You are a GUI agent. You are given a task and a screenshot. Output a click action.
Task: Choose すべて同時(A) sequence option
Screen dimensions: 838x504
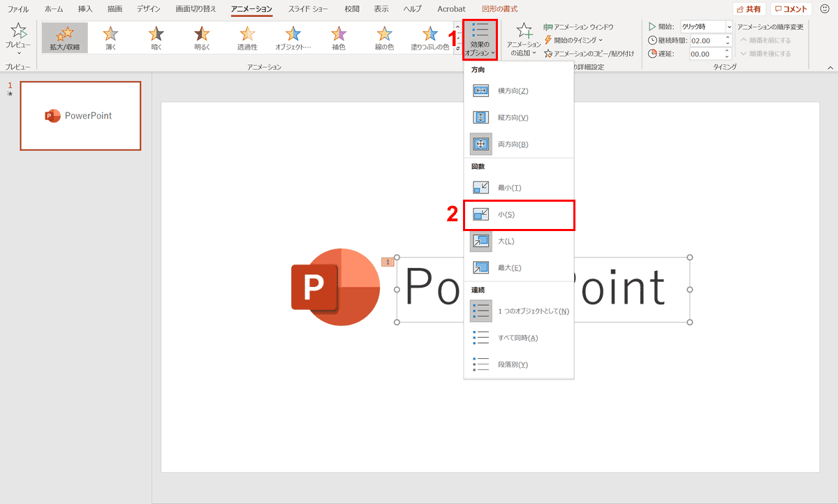(x=519, y=338)
